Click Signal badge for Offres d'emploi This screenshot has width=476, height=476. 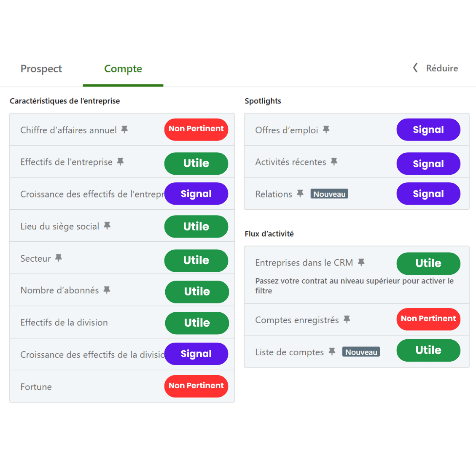coord(428,130)
